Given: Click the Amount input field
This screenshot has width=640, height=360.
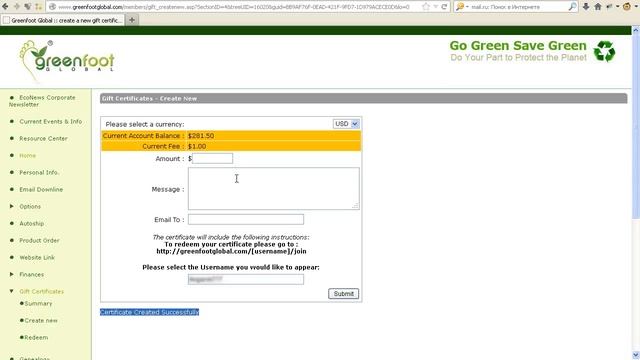Looking at the screenshot, I should [x=212, y=158].
